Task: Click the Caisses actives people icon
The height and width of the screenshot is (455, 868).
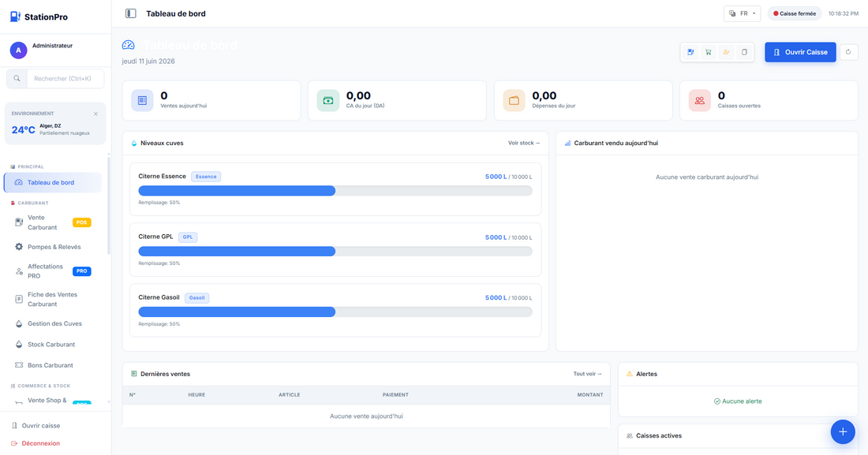Action: [x=630, y=436]
